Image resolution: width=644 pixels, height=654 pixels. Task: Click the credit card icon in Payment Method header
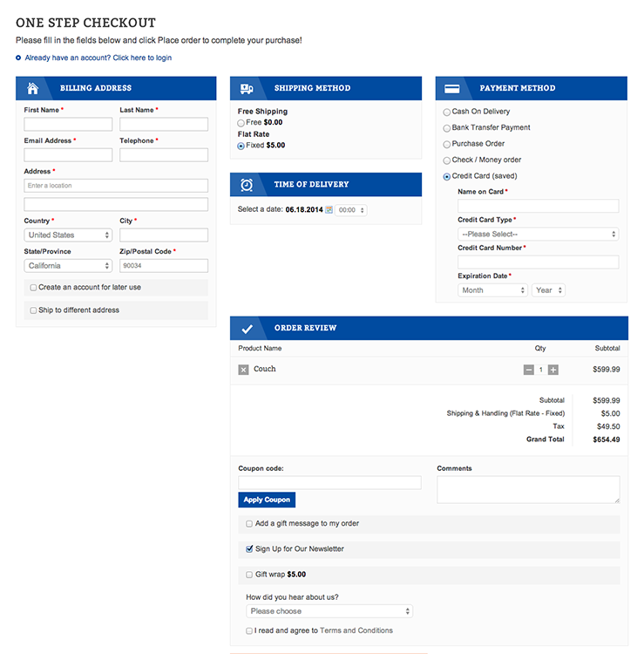pyautogui.click(x=452, y=88)
